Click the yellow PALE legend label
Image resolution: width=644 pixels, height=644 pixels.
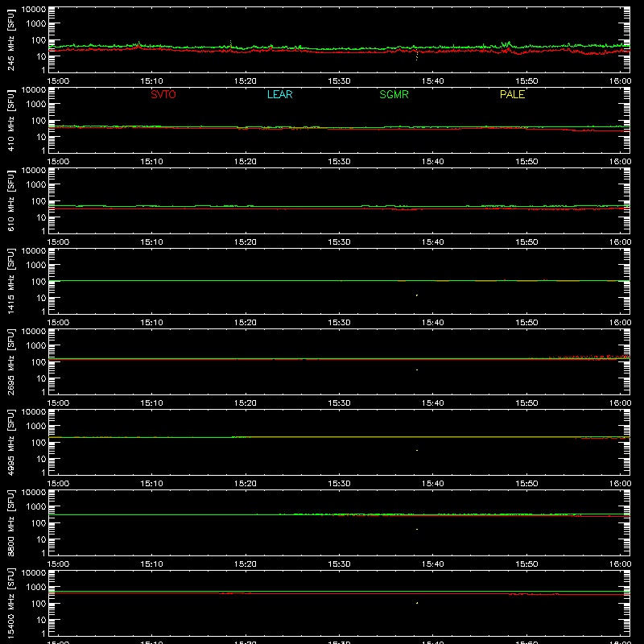(512, 94)
